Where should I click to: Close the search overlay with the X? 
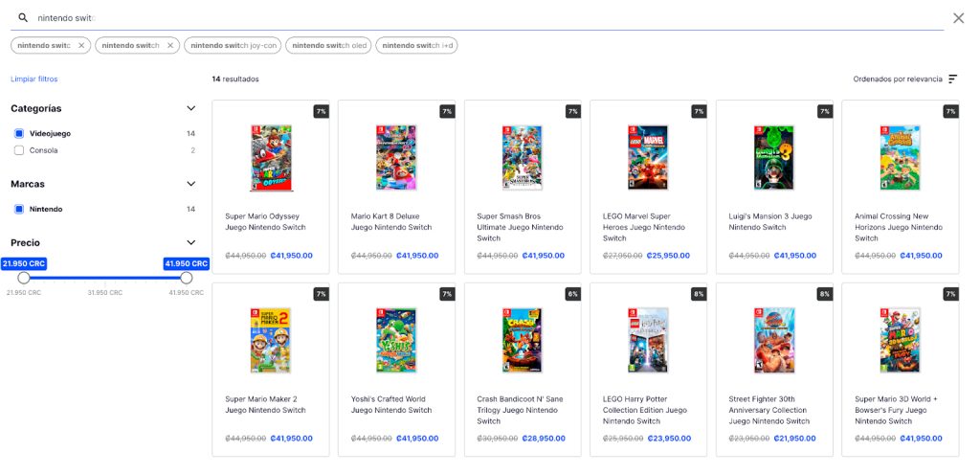(x=959, y=17)
